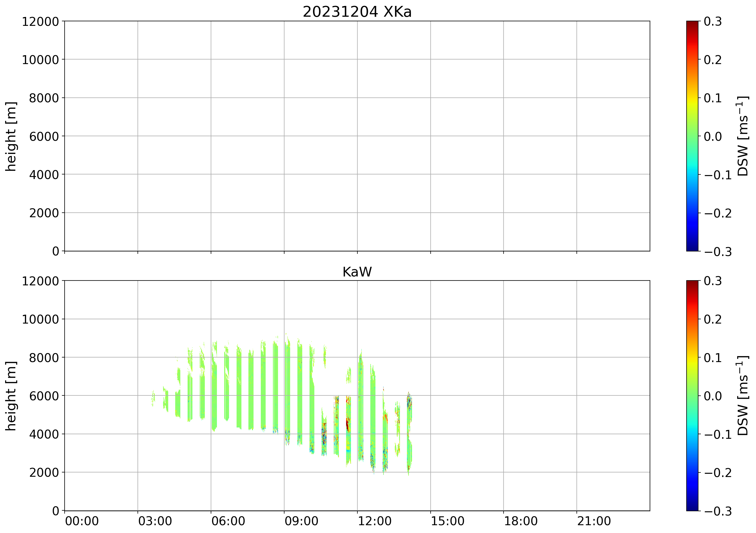Click the '21:00' x-axis tick label

(x=594, y=521)
